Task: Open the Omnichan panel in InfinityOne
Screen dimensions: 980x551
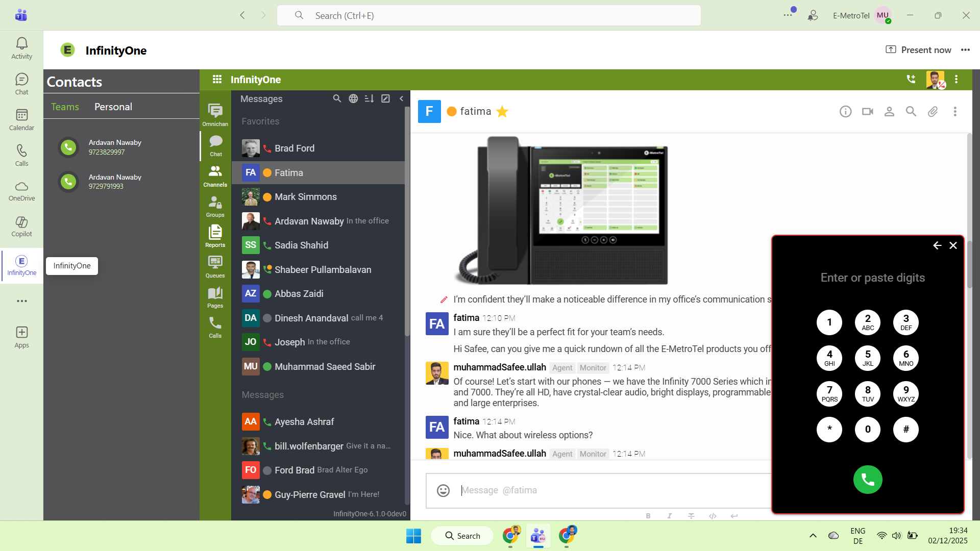Action: click(x=215, y=115)
